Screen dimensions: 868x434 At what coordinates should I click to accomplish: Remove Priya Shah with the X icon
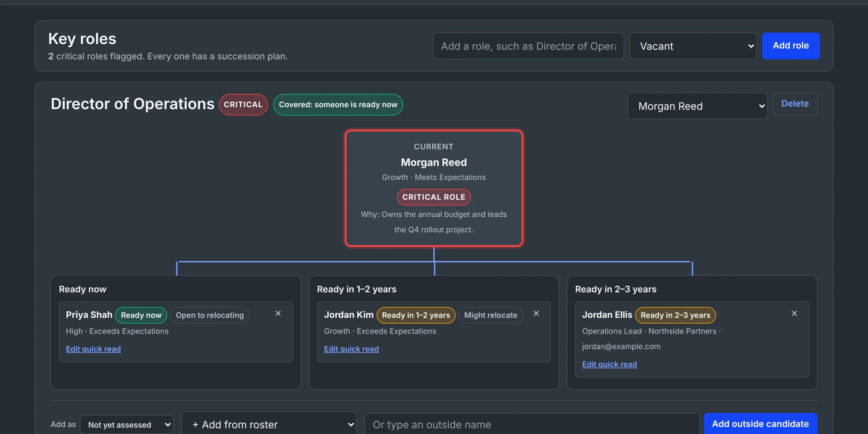(278, 313)
